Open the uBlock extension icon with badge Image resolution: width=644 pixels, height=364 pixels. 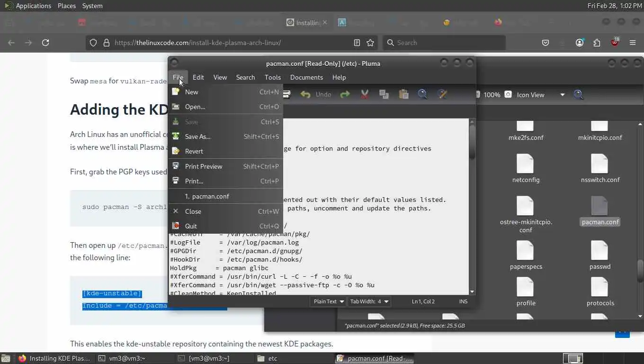click(x=615, y=42)
